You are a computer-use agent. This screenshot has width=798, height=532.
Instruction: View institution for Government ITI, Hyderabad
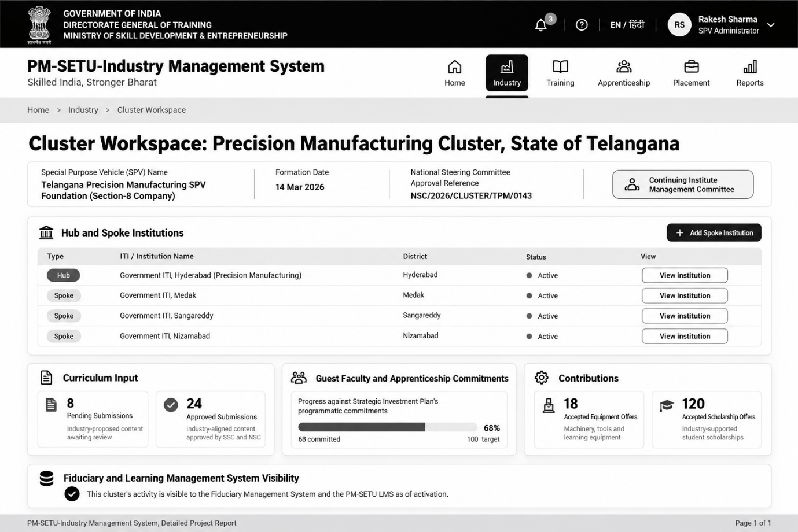coord(685,275)
